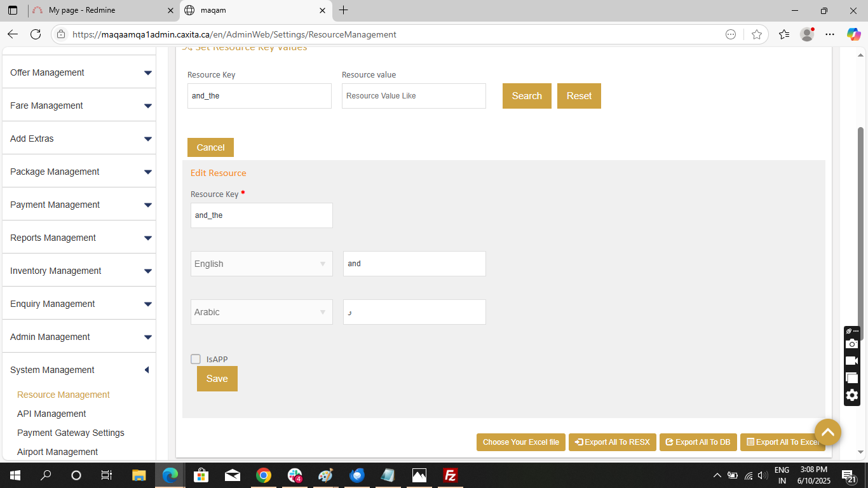Launch Google Chrome from taskbar
Image resolution: width=868 pixels, height=488 pixels.
click(264, 475)
